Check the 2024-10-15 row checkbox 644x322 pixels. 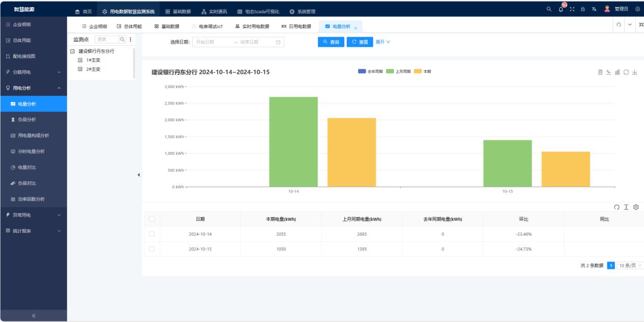tap(152, 249)
